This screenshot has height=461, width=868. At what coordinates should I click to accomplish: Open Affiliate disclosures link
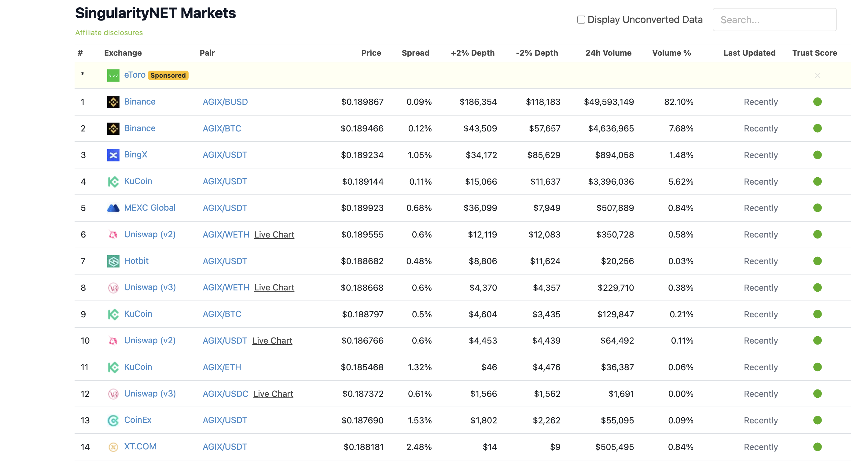(109, 33)
